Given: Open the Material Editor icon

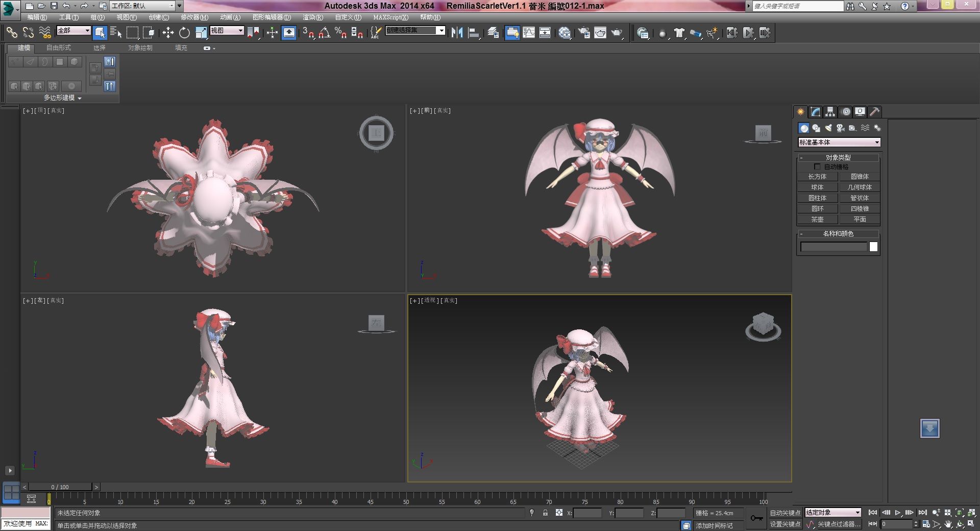Looking at the screenshot, I should (565, 33).
